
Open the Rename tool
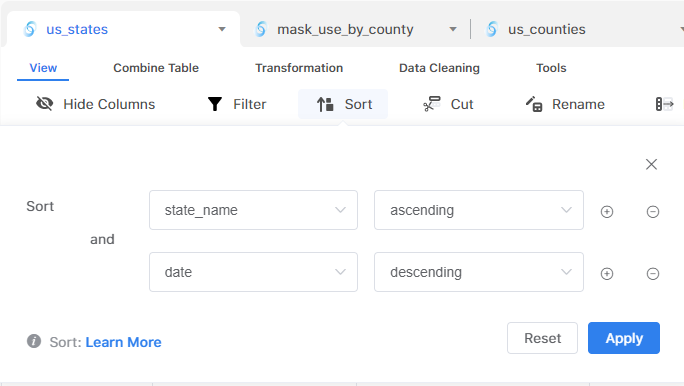pyautogui.click(x=565, y=104)
